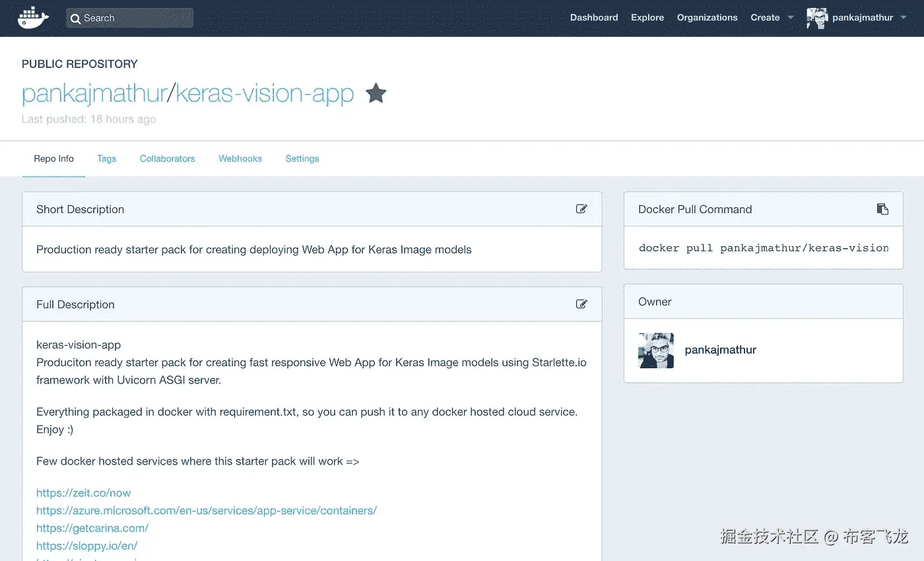
Task: Open the Dashboard page
Action: coord(594,18)
